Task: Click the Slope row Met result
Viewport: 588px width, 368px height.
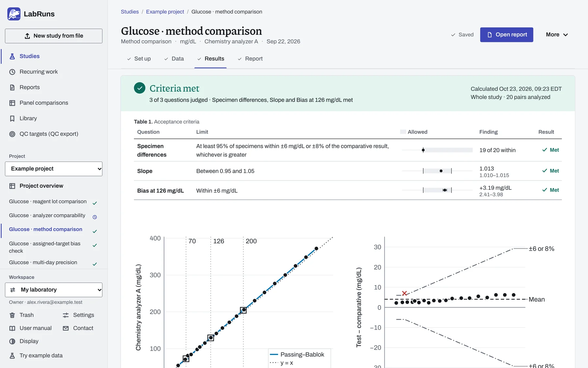Action: click(550, 171)
